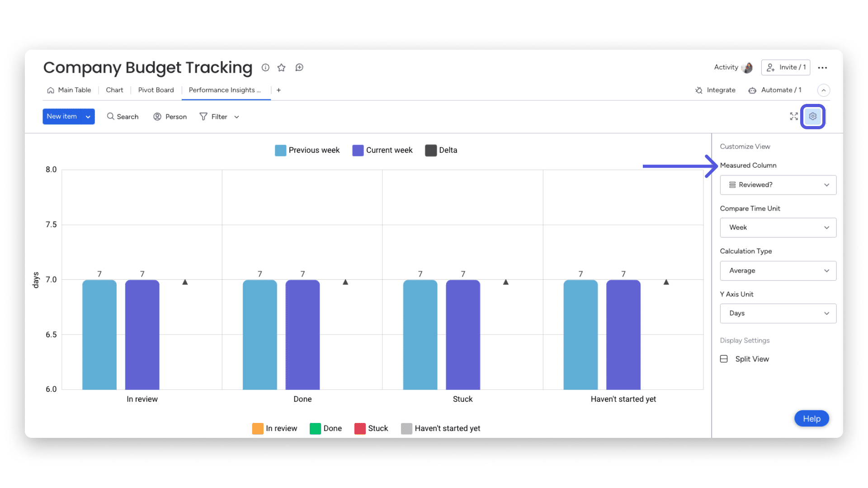Viewport: 868px width, 488px height.
Task: Collapse the board header with the chevron
Action: click(824, 90)
